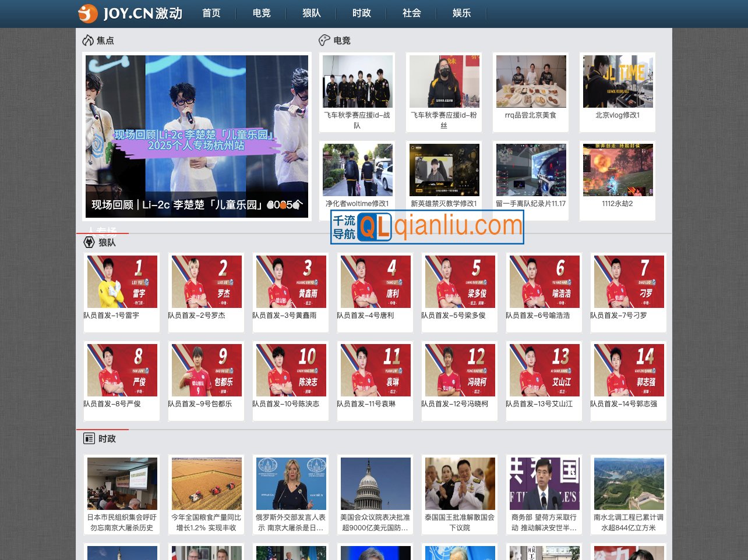Open the rrq品尝北京美食 video thumbnail

531,81
